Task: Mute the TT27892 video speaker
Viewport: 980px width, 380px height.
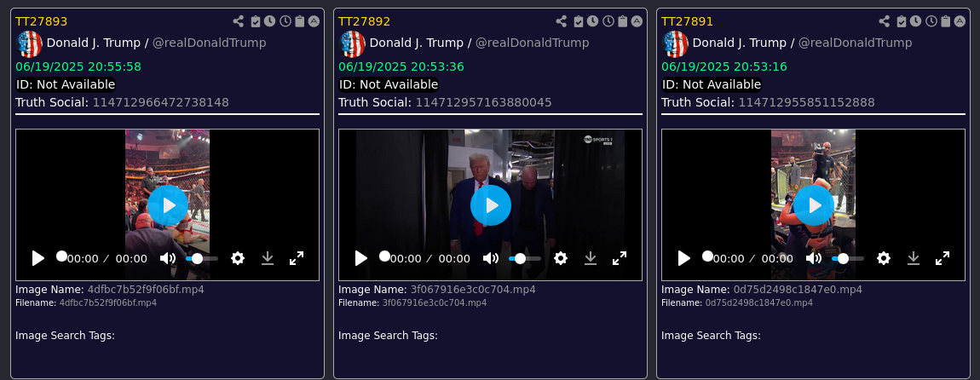Action: pyautogui.click(x=491, y=258)
